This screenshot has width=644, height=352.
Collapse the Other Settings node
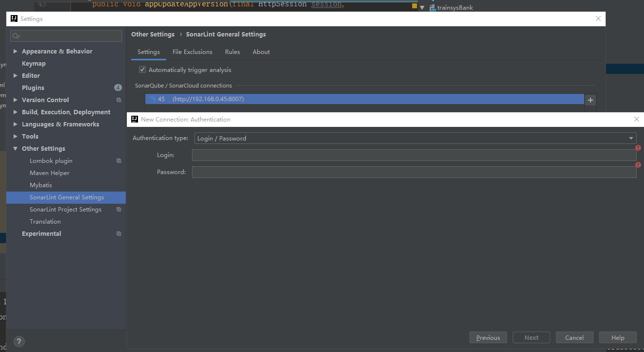(16, 149)
